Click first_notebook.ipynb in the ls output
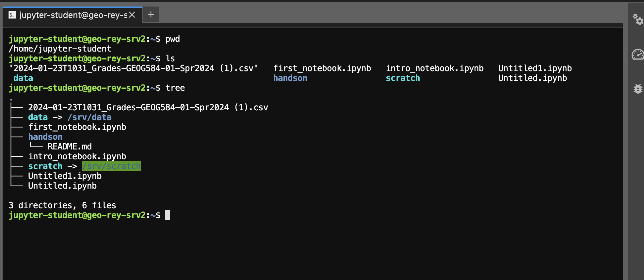 pos(322,68)
